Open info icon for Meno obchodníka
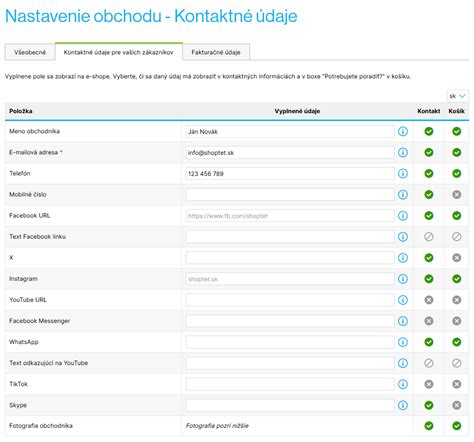This screenshot has width=474, height=442. pos(403,131)
